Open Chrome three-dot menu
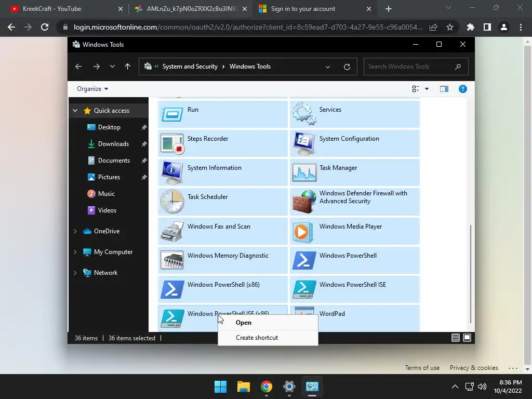The width and height of the screenshot is (532, 399). coord(521,27)
